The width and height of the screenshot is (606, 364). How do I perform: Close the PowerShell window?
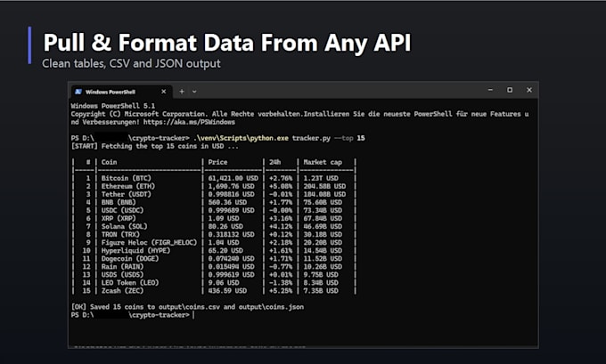click(529, 90)
